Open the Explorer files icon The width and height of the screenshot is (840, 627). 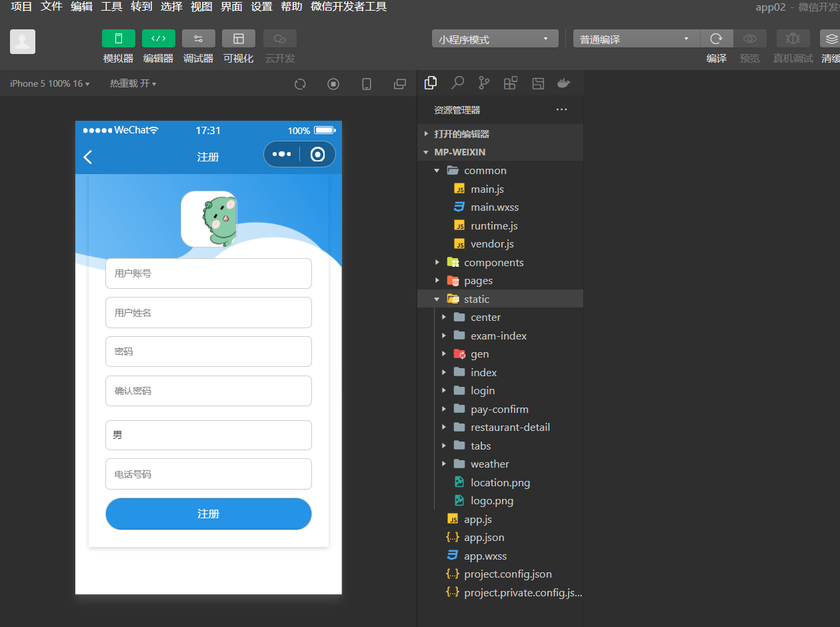431,83
